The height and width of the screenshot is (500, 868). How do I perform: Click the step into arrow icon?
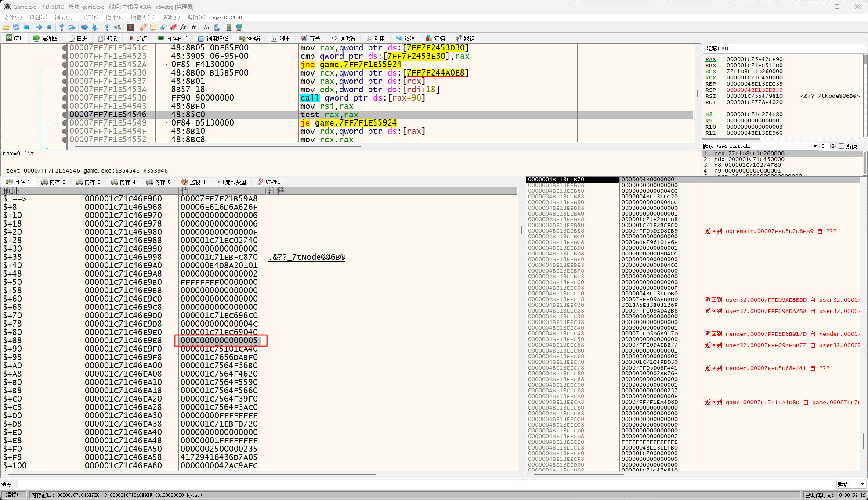tap(61, 27)
